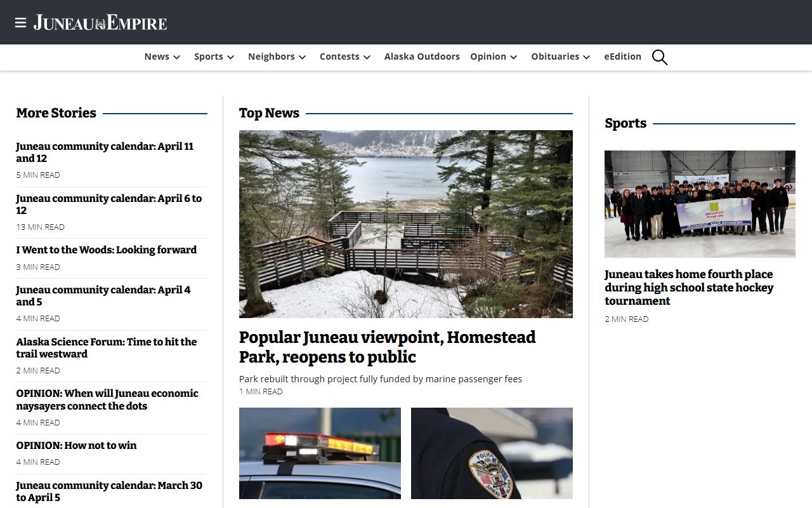The image size is (812, 508).
Task: Read 'OPINION: How not to win' article
Action: pos(76,445)
